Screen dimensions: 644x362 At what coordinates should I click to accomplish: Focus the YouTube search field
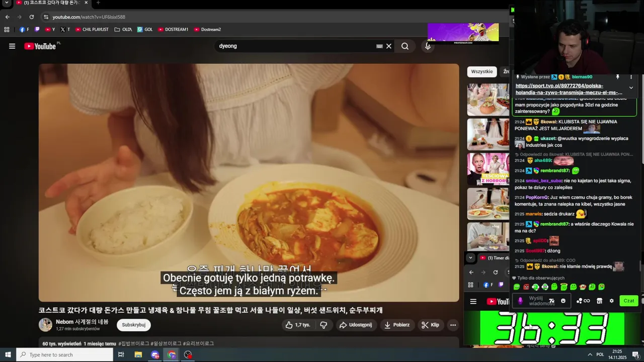(297, 46)
